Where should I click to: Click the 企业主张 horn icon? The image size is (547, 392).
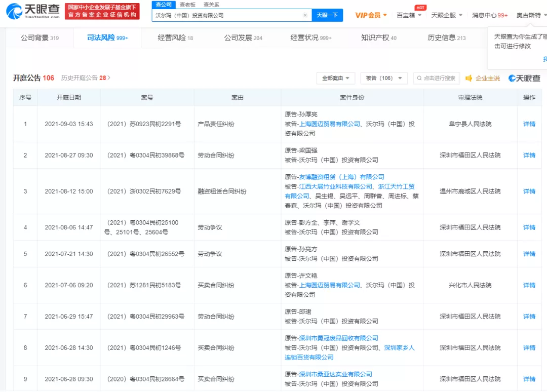[469, 79]
